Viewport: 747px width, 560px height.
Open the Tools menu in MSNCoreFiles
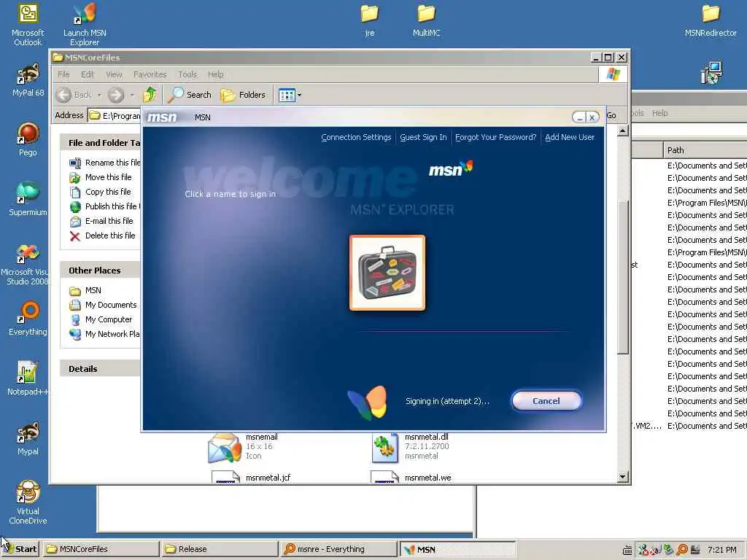click(187, 74)
